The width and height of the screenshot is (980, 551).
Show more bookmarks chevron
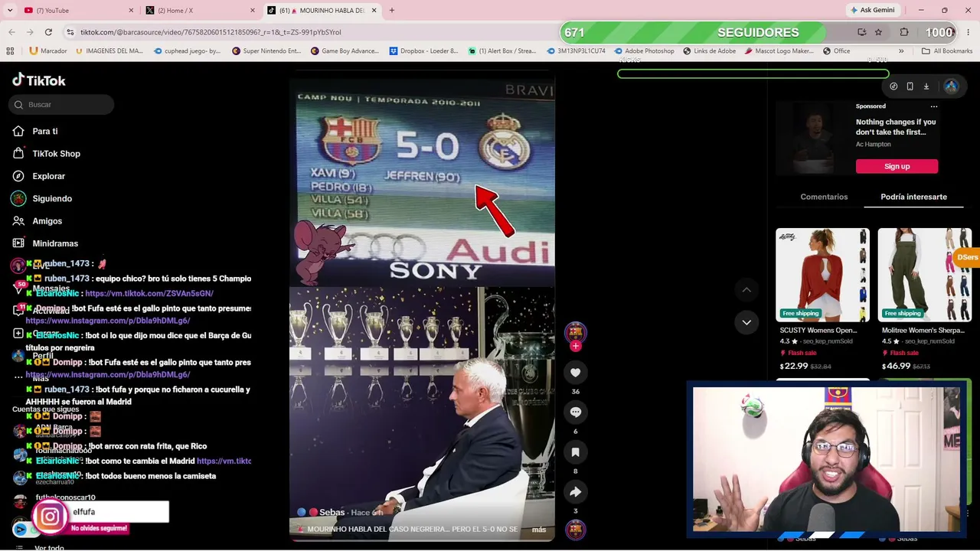pos(901,51)
